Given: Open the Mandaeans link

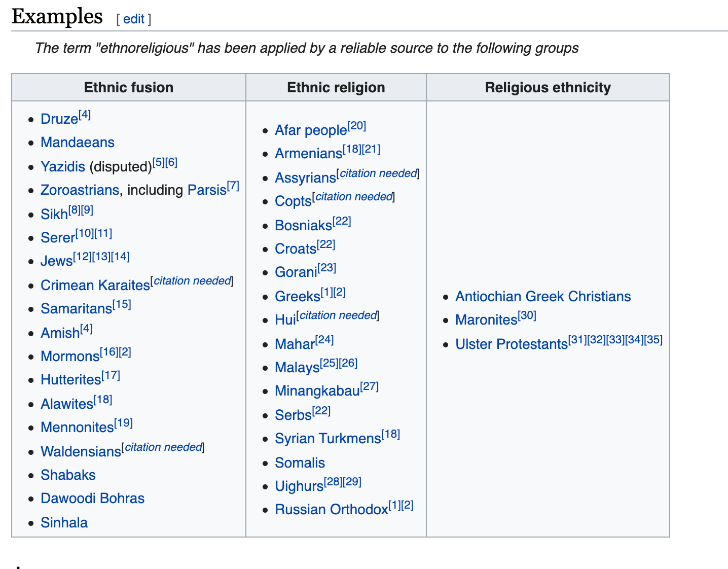Looking at the screenshot, I should point(78,143).
